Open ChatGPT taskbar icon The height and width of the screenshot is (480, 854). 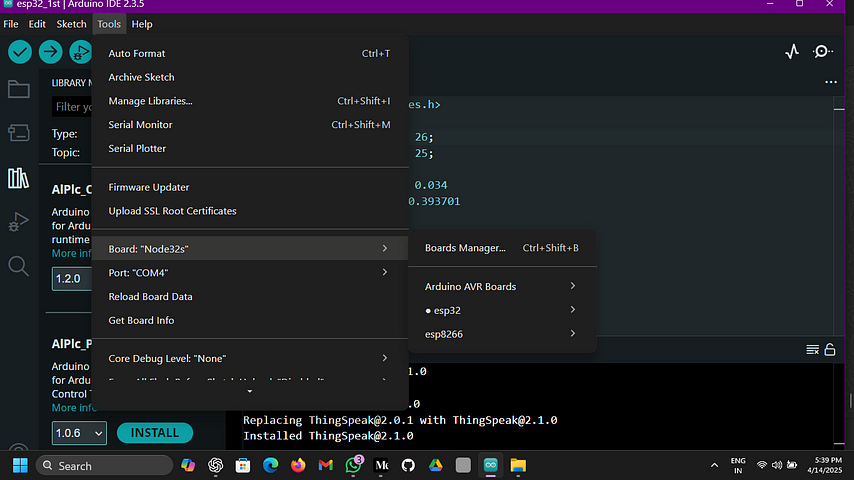(x=216, y=465)
